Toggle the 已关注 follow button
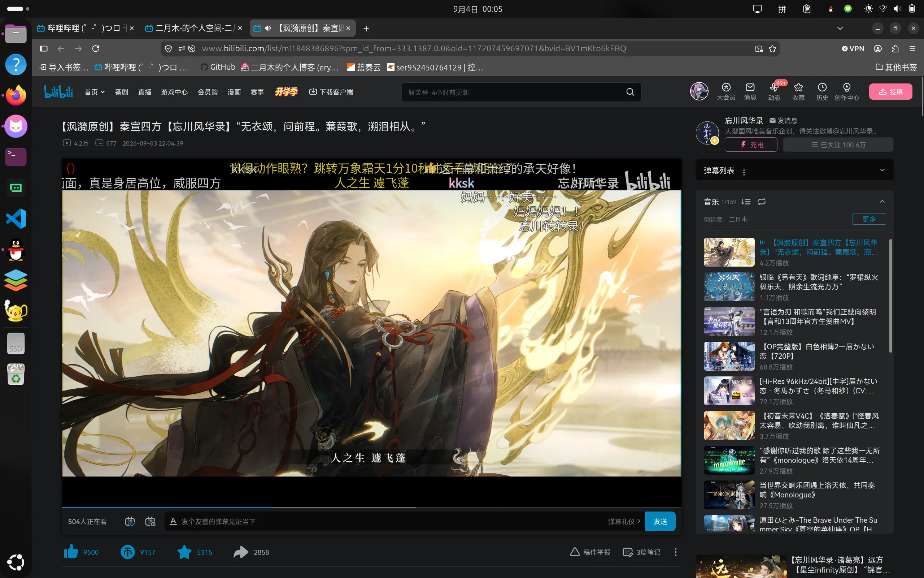 pos(838,144)
